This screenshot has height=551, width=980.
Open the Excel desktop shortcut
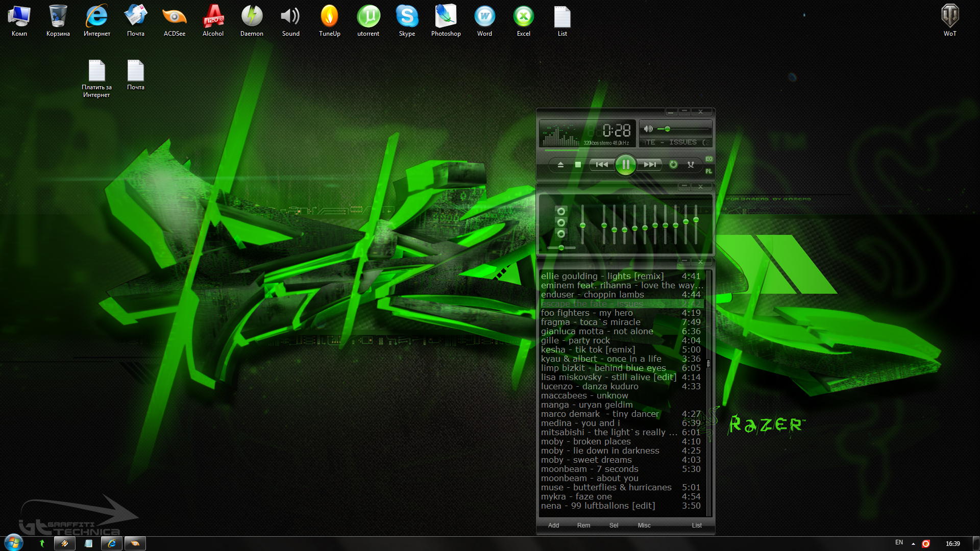pos(524,21)
